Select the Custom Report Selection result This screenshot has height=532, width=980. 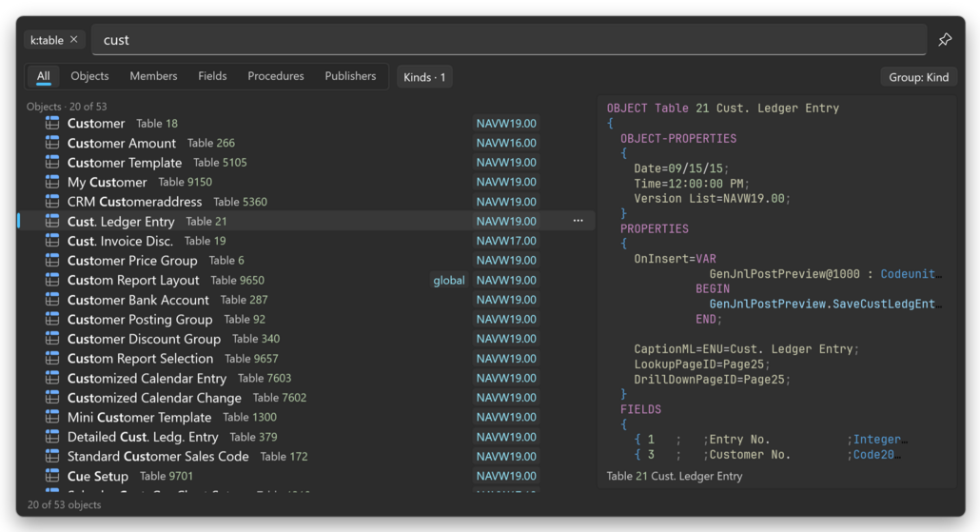tap(306, 358)
